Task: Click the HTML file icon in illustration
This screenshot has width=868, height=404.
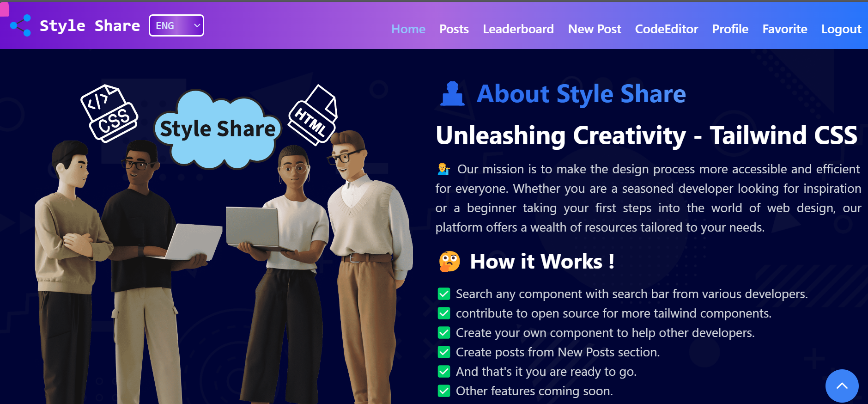Action: (x=313, y=115)
